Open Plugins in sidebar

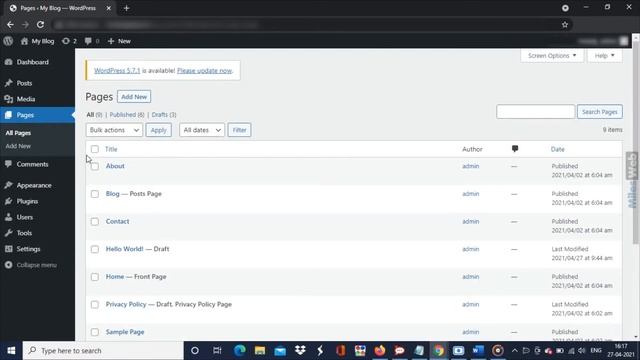click(x=27, y=201)
